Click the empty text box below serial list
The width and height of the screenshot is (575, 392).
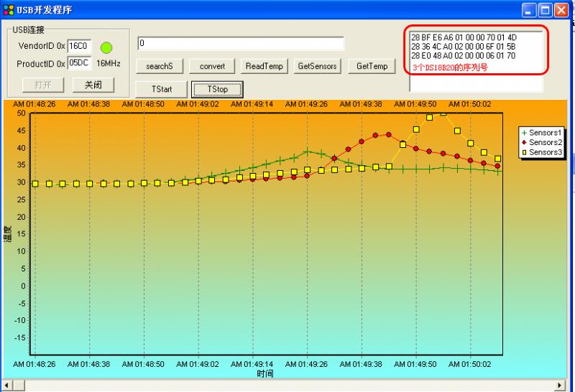476,84
